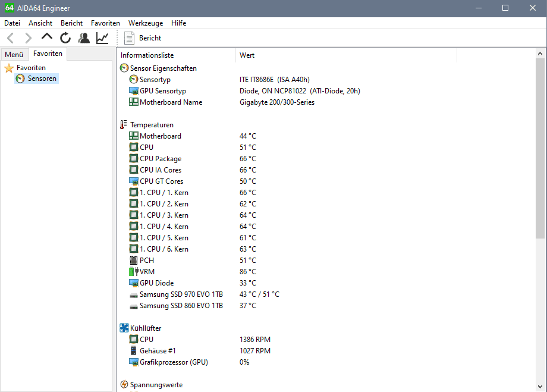Click the blue fan icon beside Kühllüfter
The image size is (547, 392).
[124, 328]
